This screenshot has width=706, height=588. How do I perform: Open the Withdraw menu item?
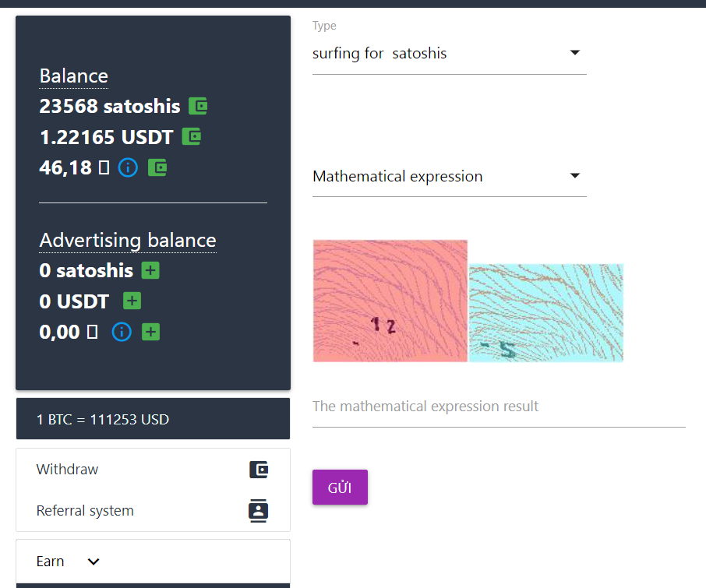point(153,470)
